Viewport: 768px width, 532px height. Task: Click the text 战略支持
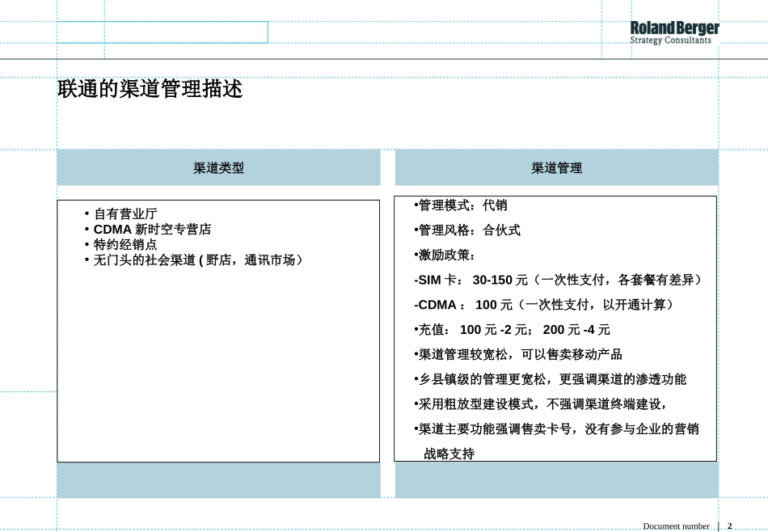449,454
